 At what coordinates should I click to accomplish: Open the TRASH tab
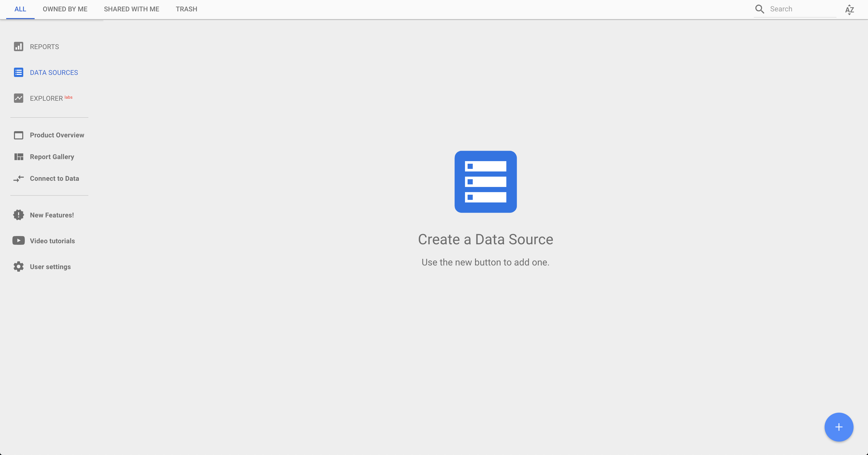tap(186, 9)
